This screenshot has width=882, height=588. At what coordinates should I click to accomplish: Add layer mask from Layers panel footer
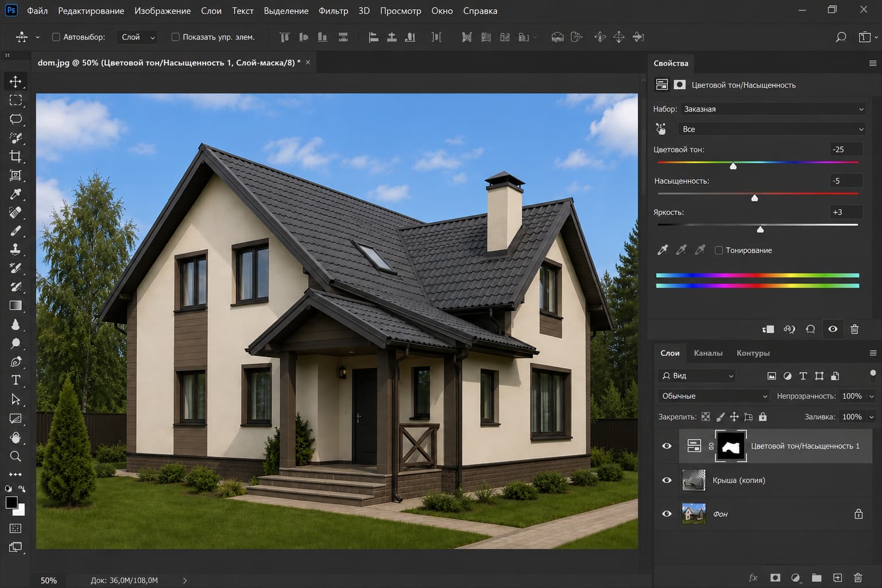(775, 578)
